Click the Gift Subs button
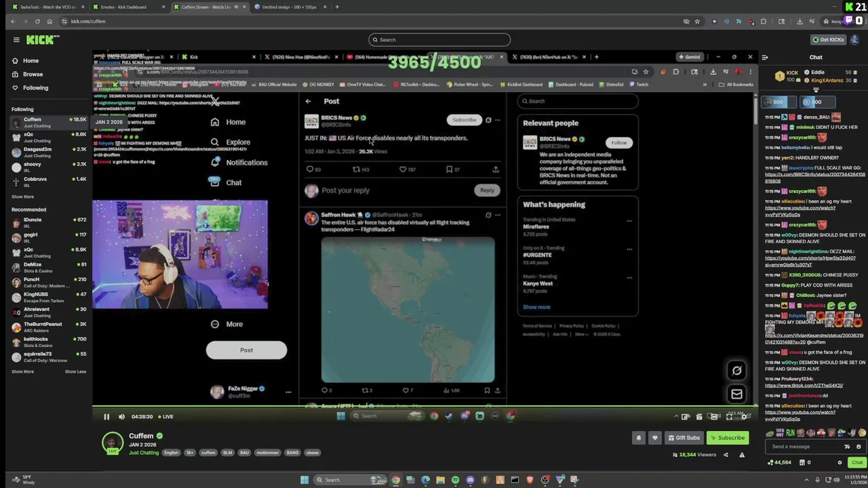 pyautogui.click(x=683, y=438)
